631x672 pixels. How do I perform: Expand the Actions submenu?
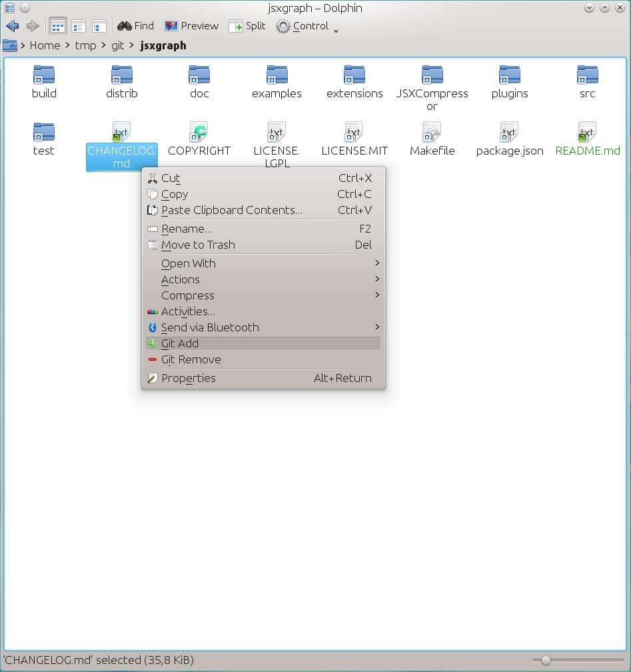point(263,279)
